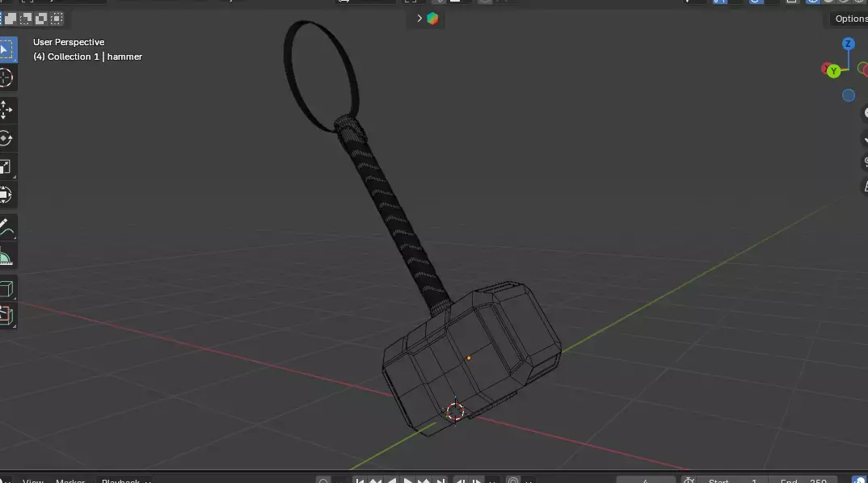Open the Options dropdown
The width and height of the screenshot is (868, 483).
(x=850, y=19)
